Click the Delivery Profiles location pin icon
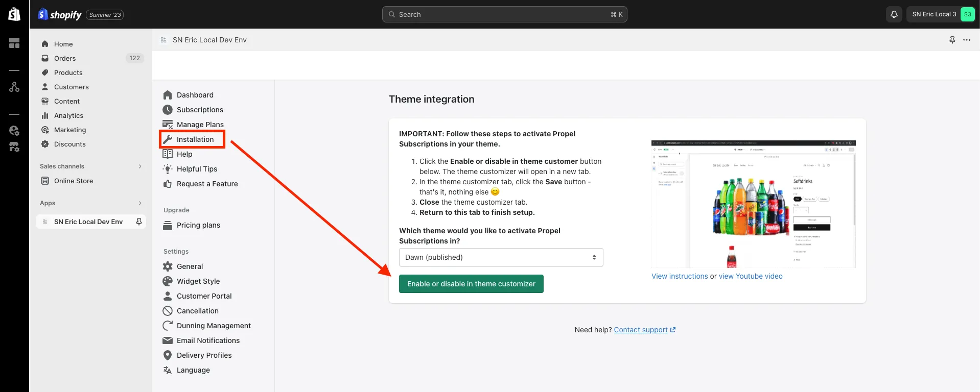This screenshot has height=392, width=980. pos(168,355)
